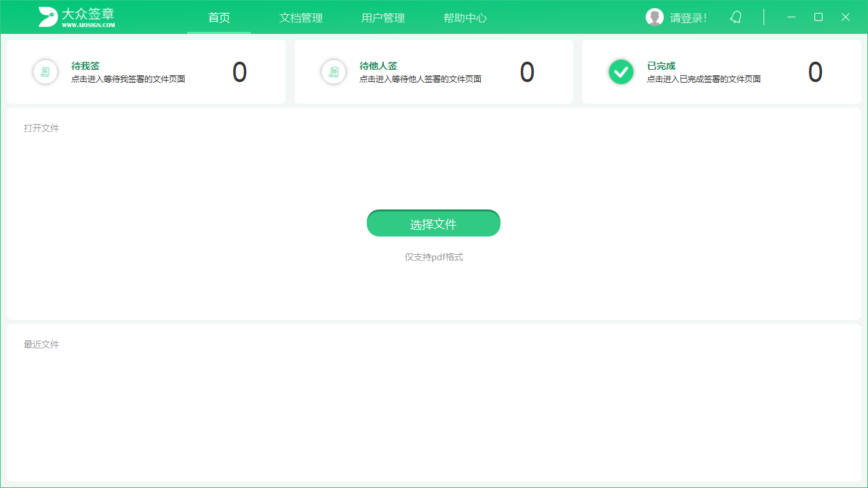Open the notification bell icon
The height and width of the screenshot is (488, 868).
(x=736, y=17)
